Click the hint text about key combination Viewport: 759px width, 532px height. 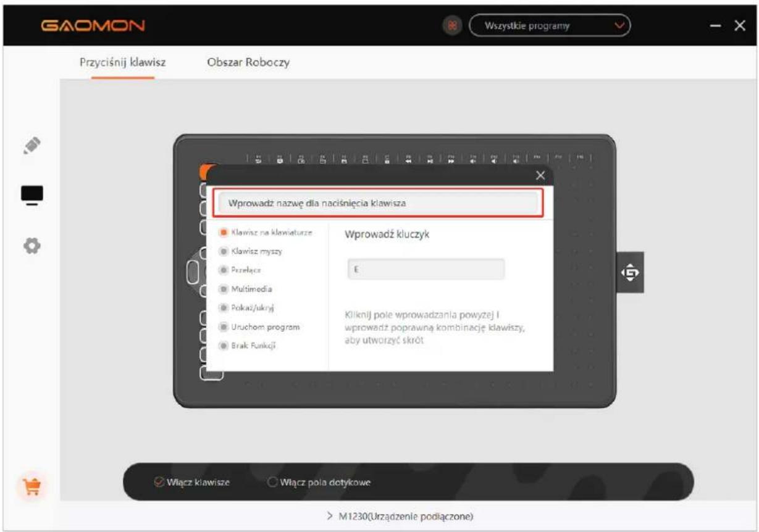click(435, 327)
